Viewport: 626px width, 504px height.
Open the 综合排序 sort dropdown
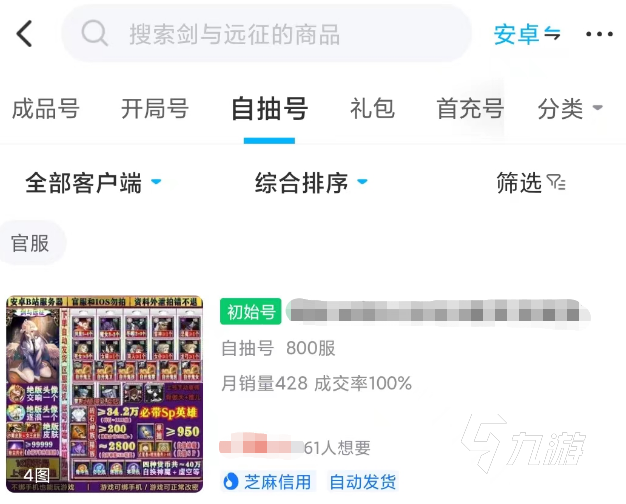311,183
